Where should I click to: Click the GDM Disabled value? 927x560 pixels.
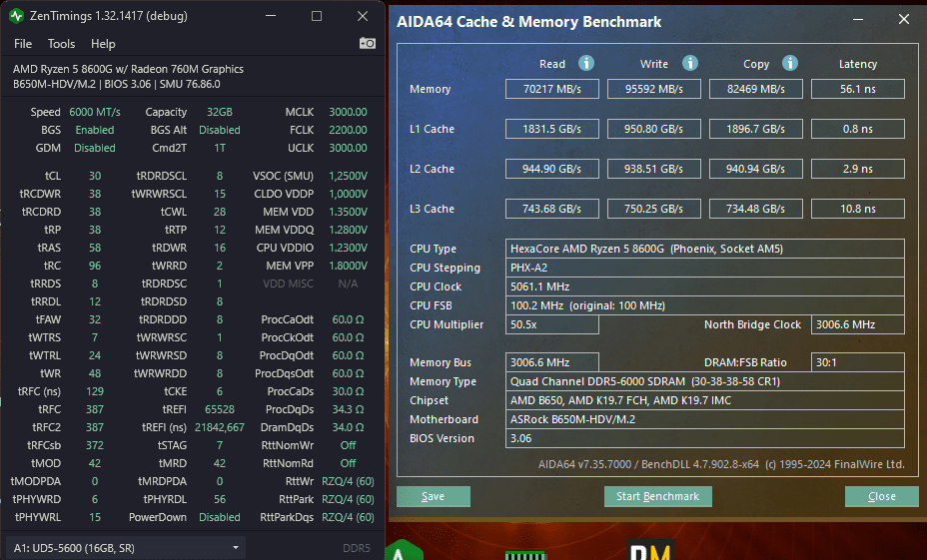[95, 148]
